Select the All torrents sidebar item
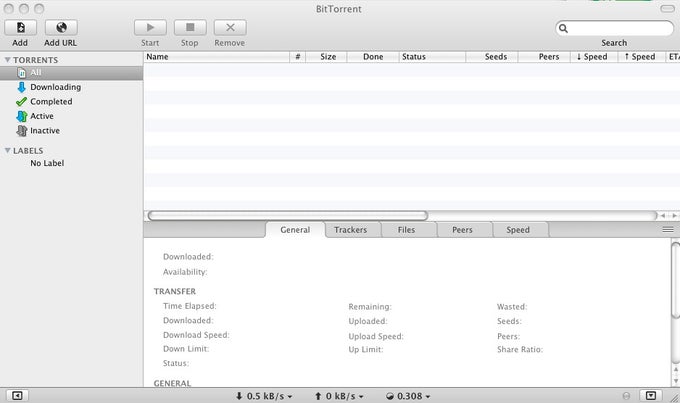This screenshot has width=680, height=403. (71, 73)
